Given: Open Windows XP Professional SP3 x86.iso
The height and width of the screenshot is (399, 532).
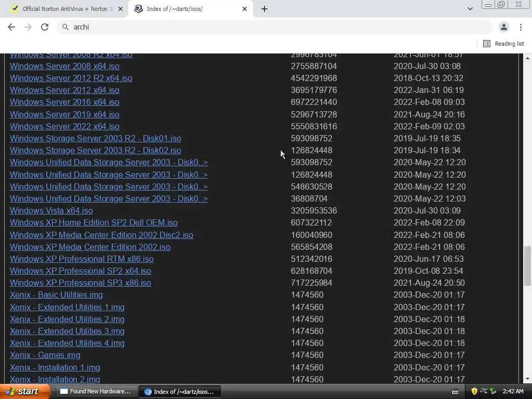Looking at the screenshot, I should (x=81, y=283).
